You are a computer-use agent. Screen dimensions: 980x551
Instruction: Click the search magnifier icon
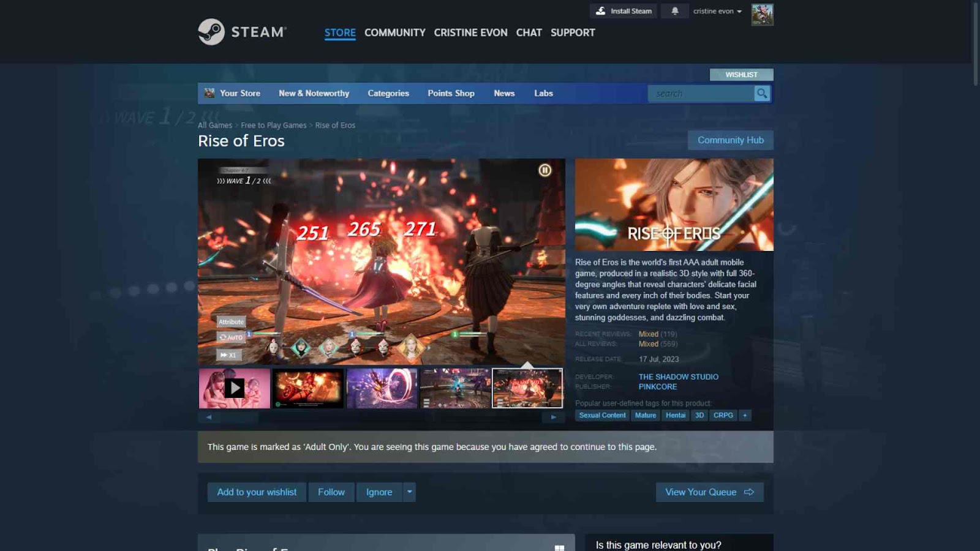[x=762, y=93]
